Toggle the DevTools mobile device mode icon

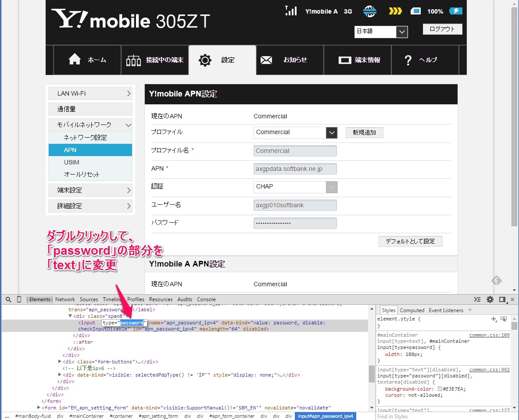pyautogui.click(x=19, y=299)
